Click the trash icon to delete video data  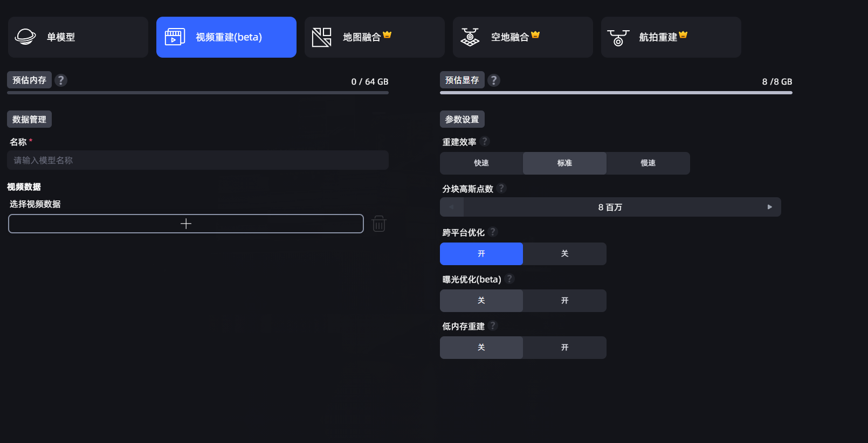click(x=379, y=224)
